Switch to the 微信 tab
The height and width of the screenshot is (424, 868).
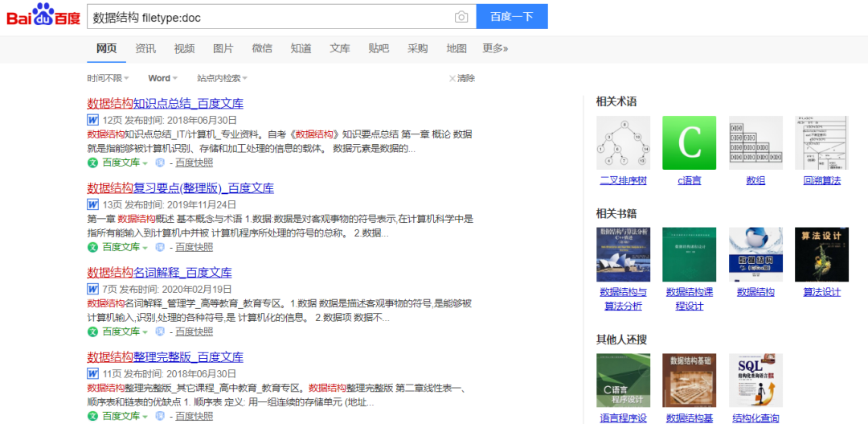(262, 49)
